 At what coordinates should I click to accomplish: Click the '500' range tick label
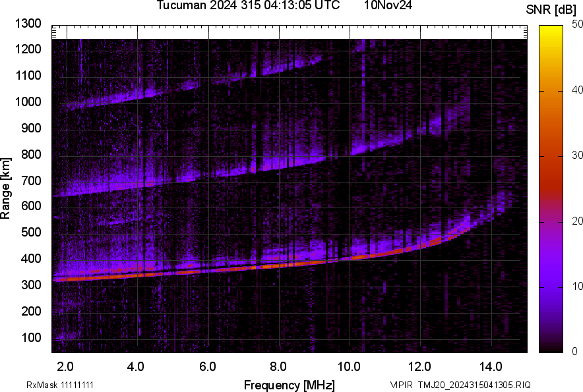(x=31, y=232)
